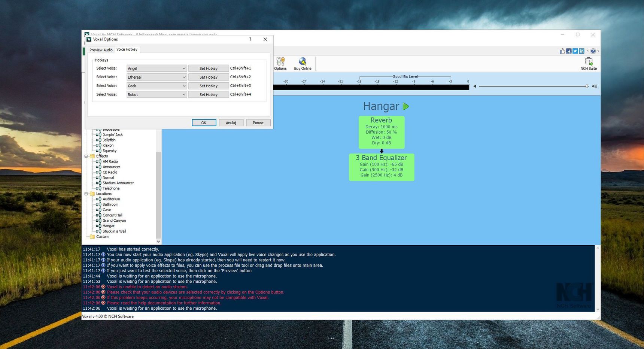644x349 pixels.
Task: Select the Stuck in a Well voice
Action: [114, 231]
